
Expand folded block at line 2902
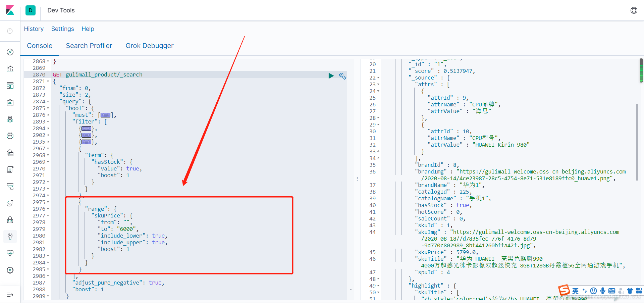point(48,135)
